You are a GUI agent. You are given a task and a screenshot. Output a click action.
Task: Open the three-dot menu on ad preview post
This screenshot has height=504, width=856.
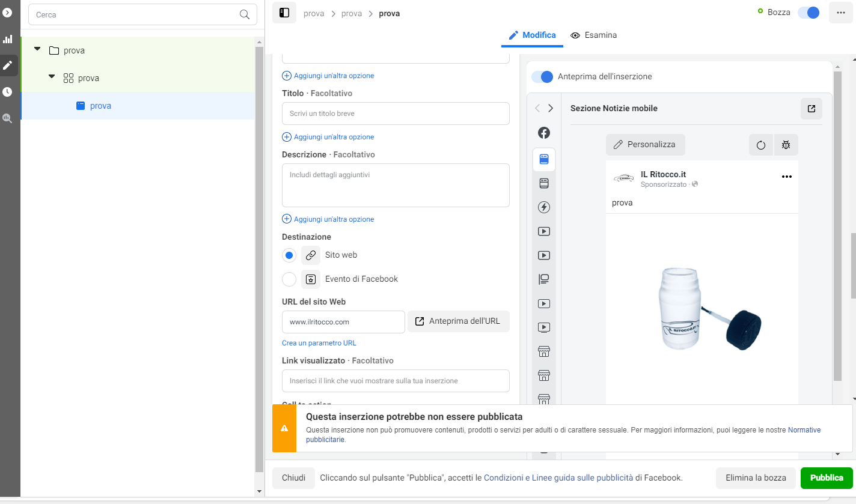tap(786, 177)
